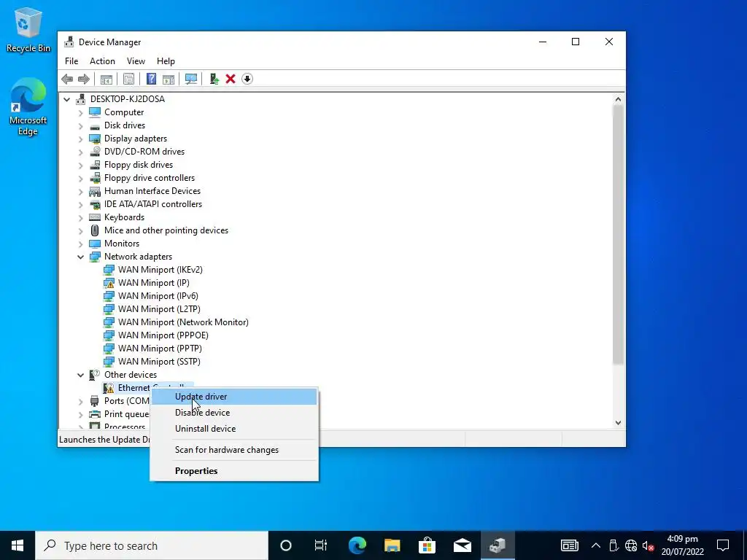Click the taskbar search box
Viewport: 747px width, 560px height.
pyautogui.click(x=152, y=545)
